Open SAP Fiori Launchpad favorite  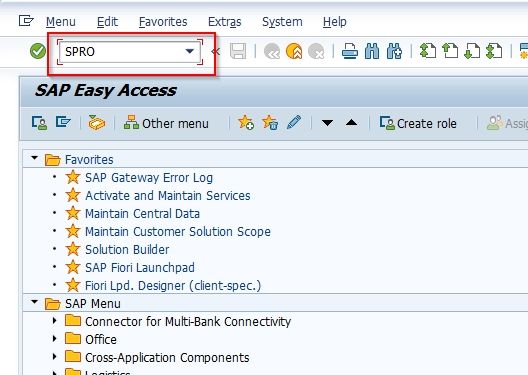click(x=140, y=268)
